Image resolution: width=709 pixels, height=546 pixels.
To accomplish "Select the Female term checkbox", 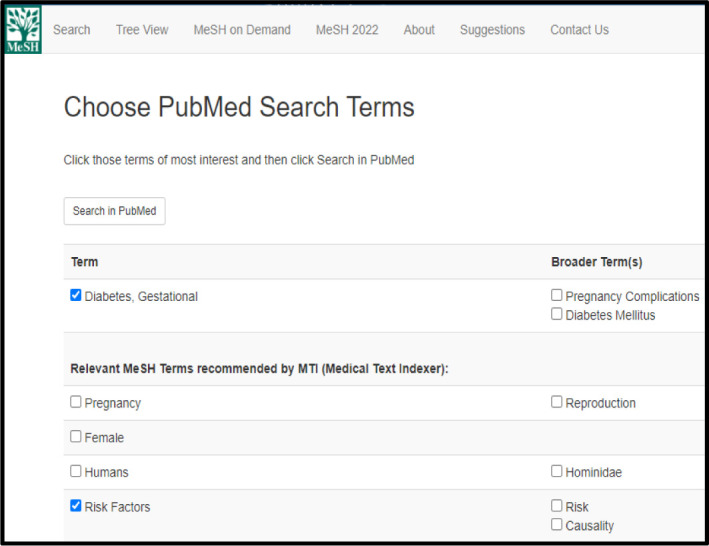I will point(76,436).
